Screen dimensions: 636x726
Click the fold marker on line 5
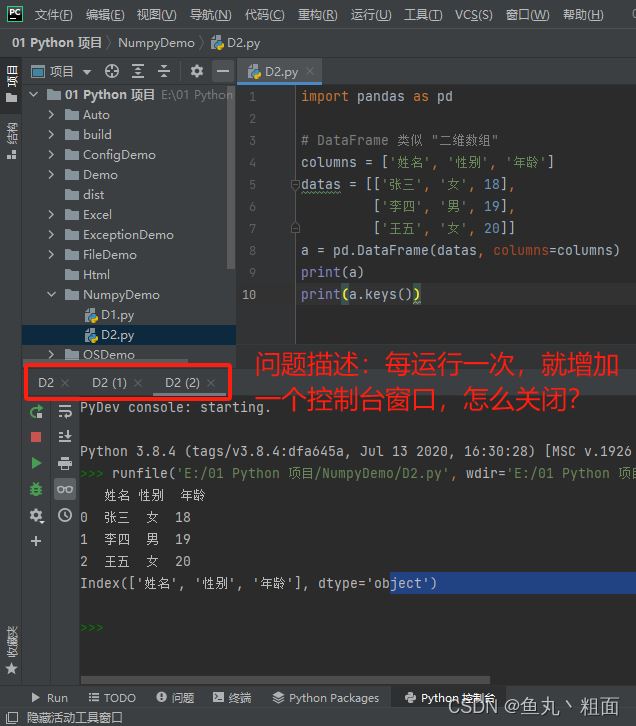[x=295, y=185]
